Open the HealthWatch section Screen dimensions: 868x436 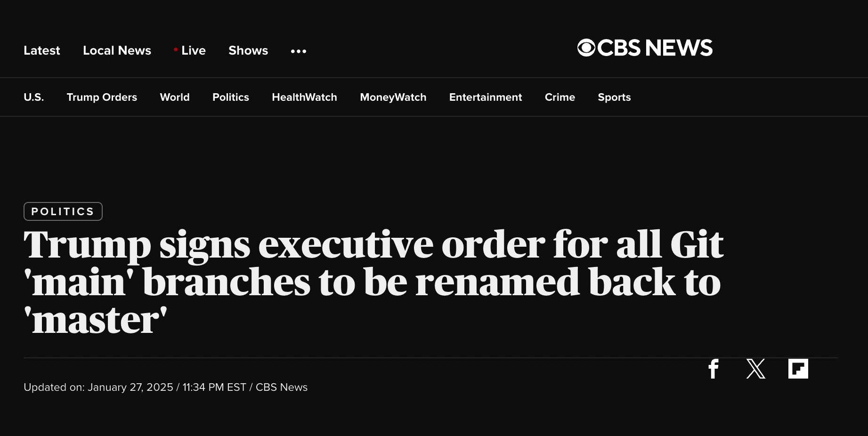(304, 97)
